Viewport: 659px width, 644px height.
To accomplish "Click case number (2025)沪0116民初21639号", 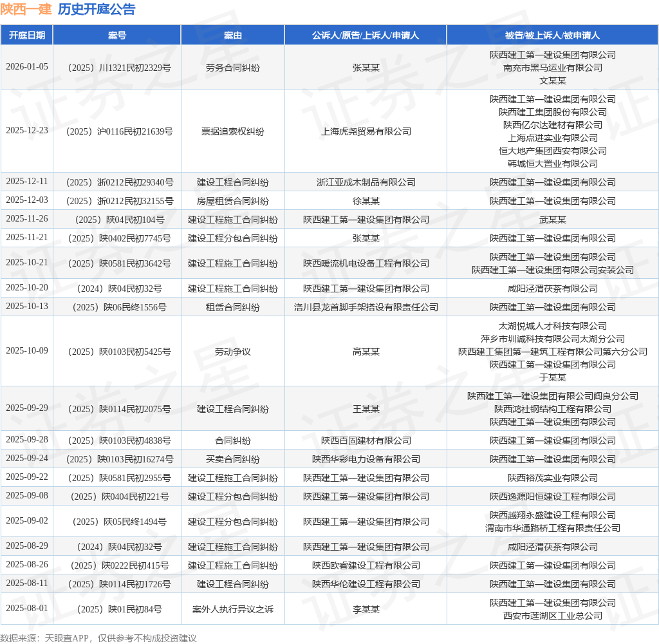I will tap(119, 131).
